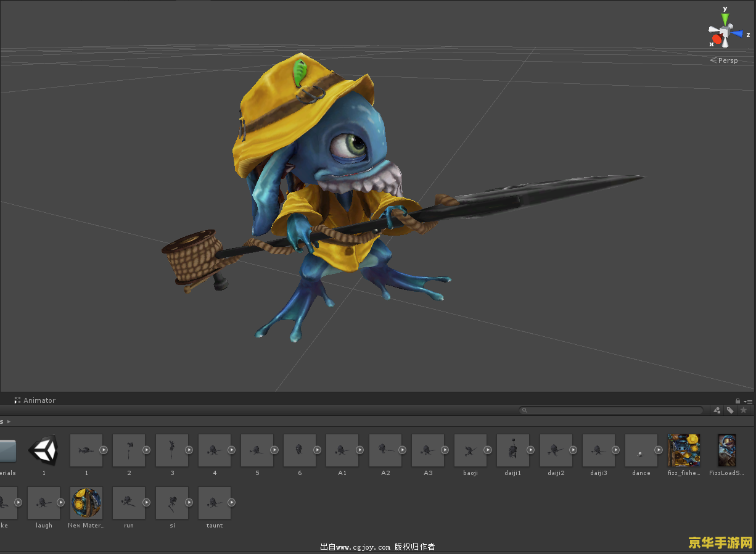Expand model asset 1 with its arrow

click(104, 450)
